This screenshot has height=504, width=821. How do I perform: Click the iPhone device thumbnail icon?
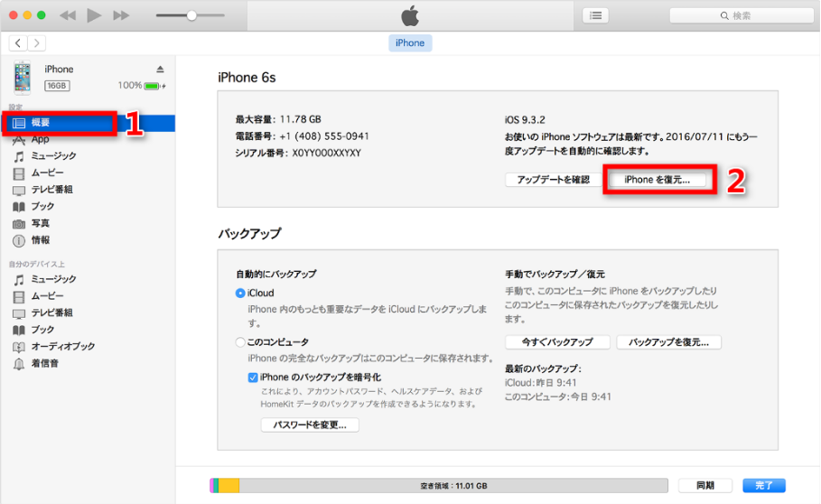22,78
